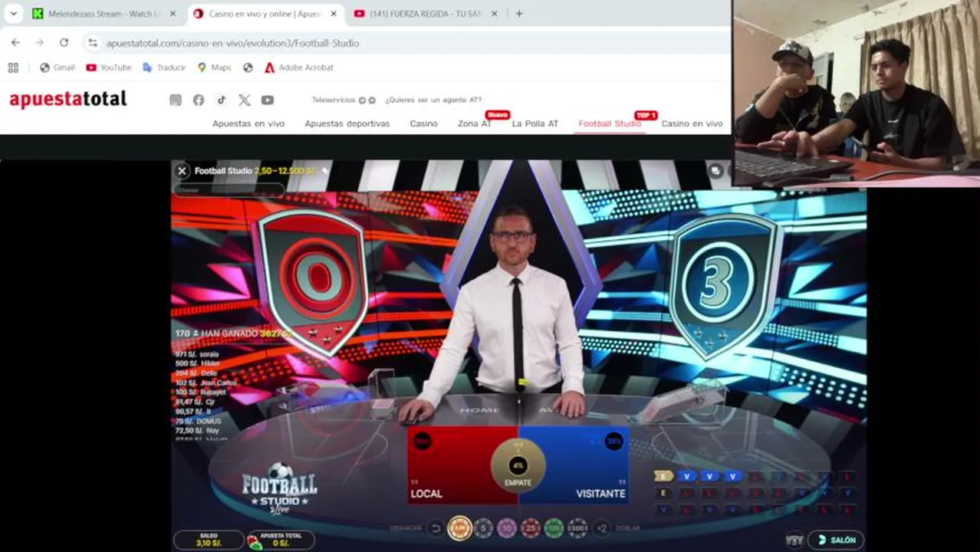
Task: Click the HAN GANADO winners text
Action: pos(234,333)
